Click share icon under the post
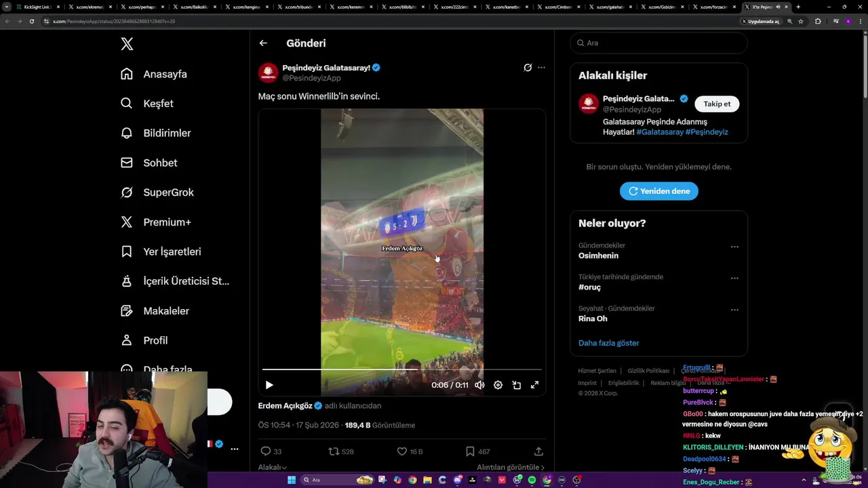Viewport: 868px width, 488px height. (x=538, y=451)
